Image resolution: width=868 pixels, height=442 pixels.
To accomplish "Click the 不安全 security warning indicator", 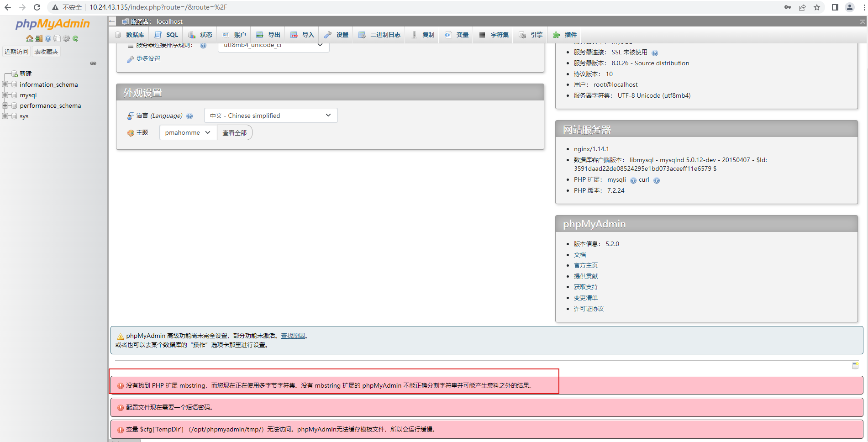I will (x=67, y=7).
